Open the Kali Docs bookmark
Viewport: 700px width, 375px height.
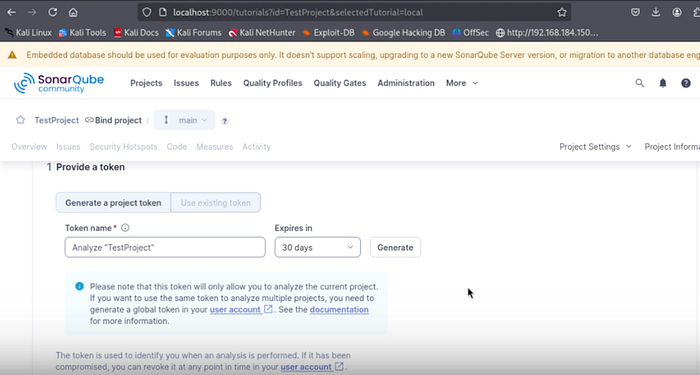coord(136,33)
